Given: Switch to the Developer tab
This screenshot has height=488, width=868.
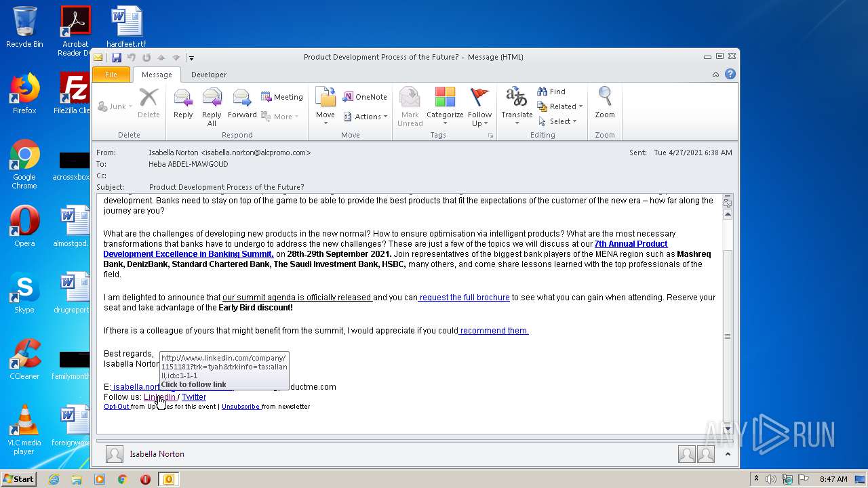Looking at the screenshot, I should pyautogui.click(x=209, y=75).
